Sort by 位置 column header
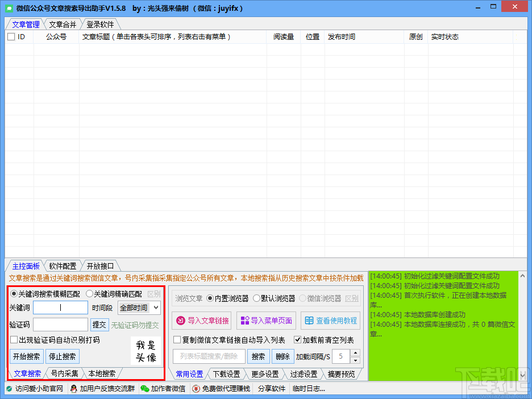Screen dimensions: 532x399 pos(313,37)
